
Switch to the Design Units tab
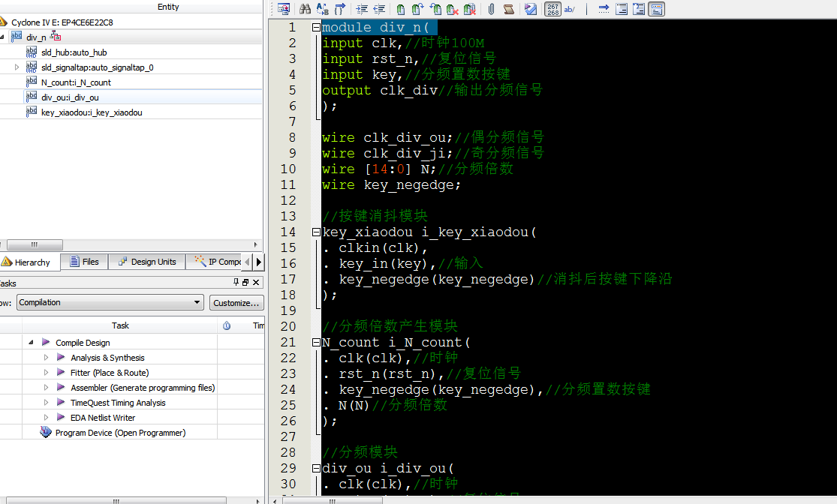pos(147,262)
